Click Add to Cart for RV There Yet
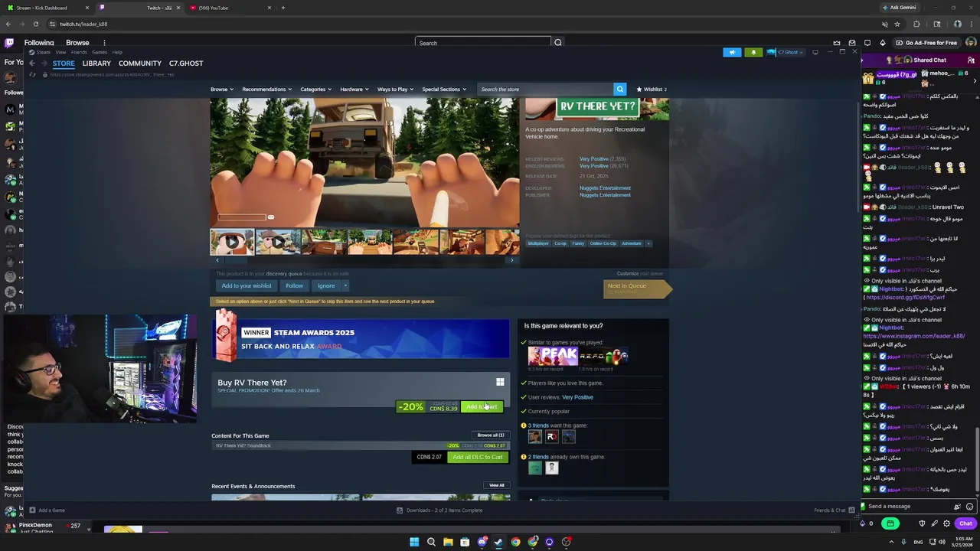The image size is (980, 551). point(482,407)
